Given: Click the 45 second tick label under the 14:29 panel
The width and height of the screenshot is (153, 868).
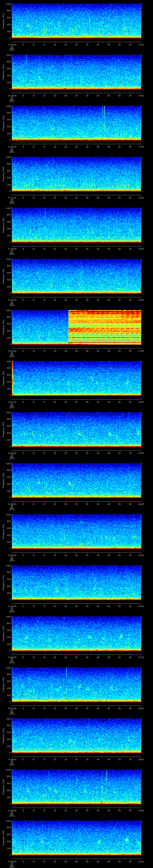Looking at the screenshot, I should 109,810.
